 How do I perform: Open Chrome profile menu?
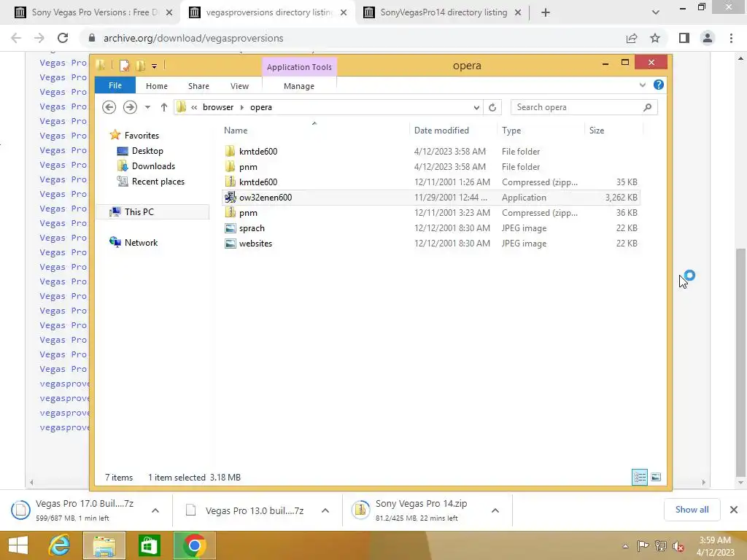(708, 38)
